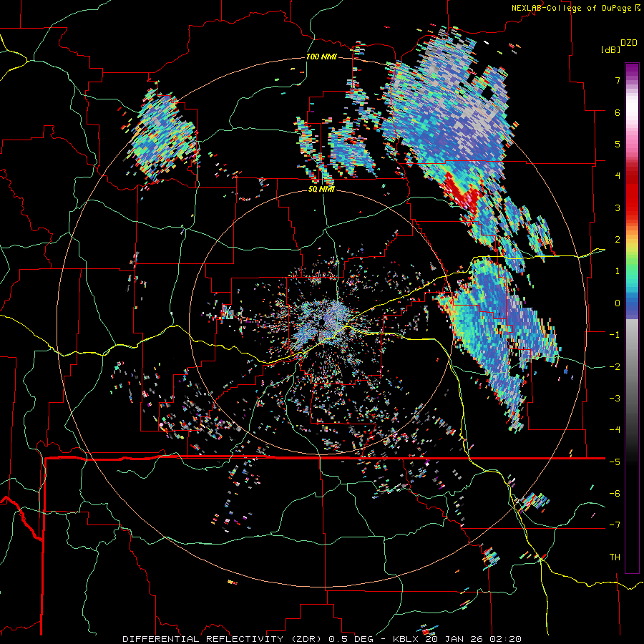Click the red 3–4 dB band of color scale
Viewport: 644px width, 644px height.
point(632,192)
